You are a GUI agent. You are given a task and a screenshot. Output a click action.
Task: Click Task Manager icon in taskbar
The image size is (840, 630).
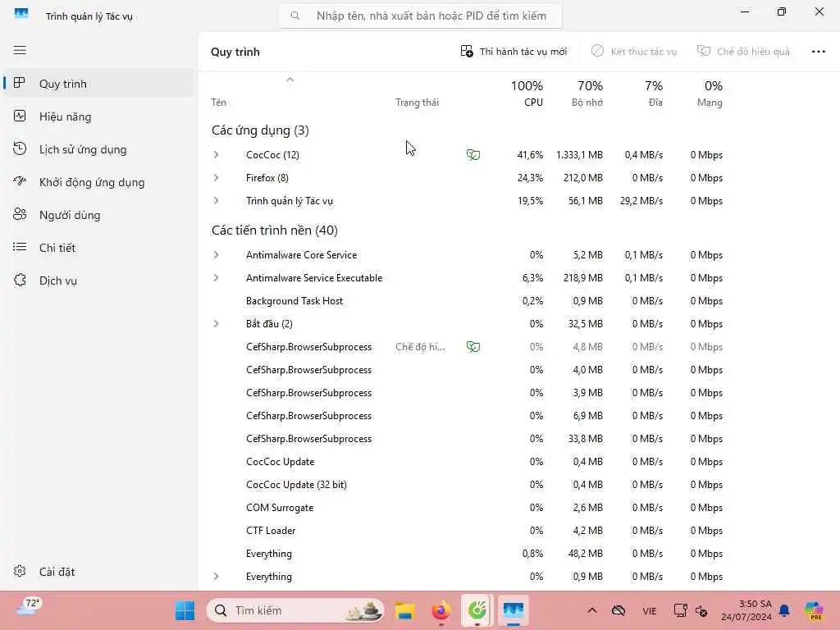(x=514, y=610)
